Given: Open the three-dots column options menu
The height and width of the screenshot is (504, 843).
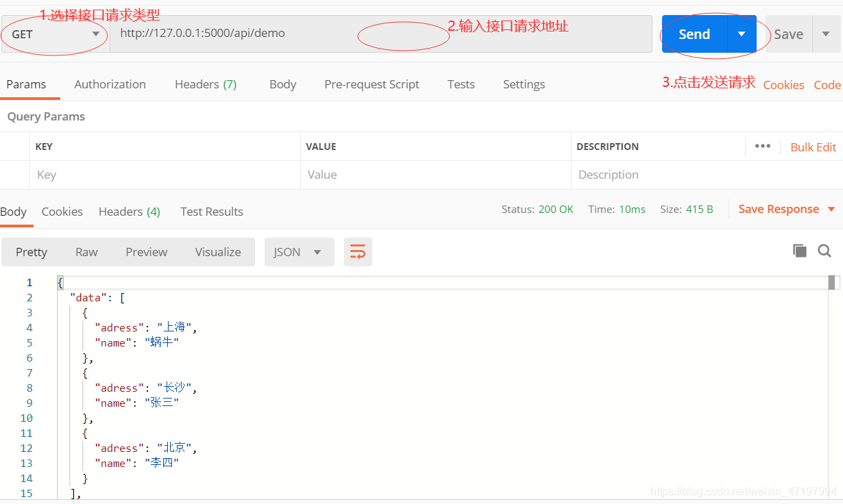Looking at the screenshot, I should (762, 146).
